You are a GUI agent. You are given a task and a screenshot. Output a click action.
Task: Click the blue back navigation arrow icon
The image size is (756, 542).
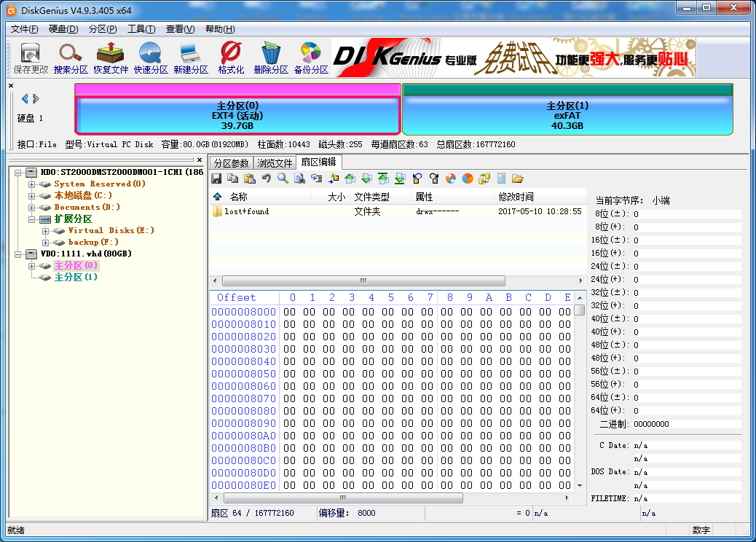click(417, 179)
